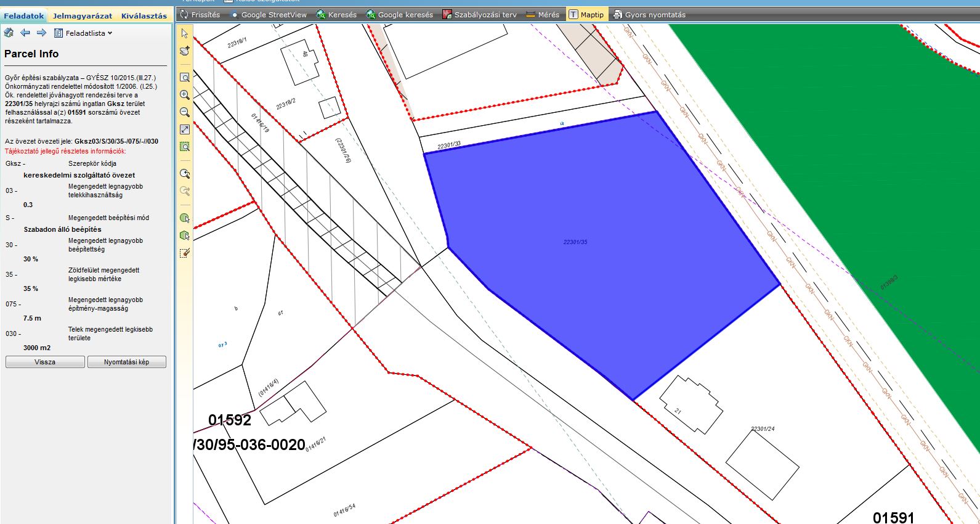This screenshot has width=980, height=524.
Task: Open the Kiválasztás tab
Action: coord(144,15)
